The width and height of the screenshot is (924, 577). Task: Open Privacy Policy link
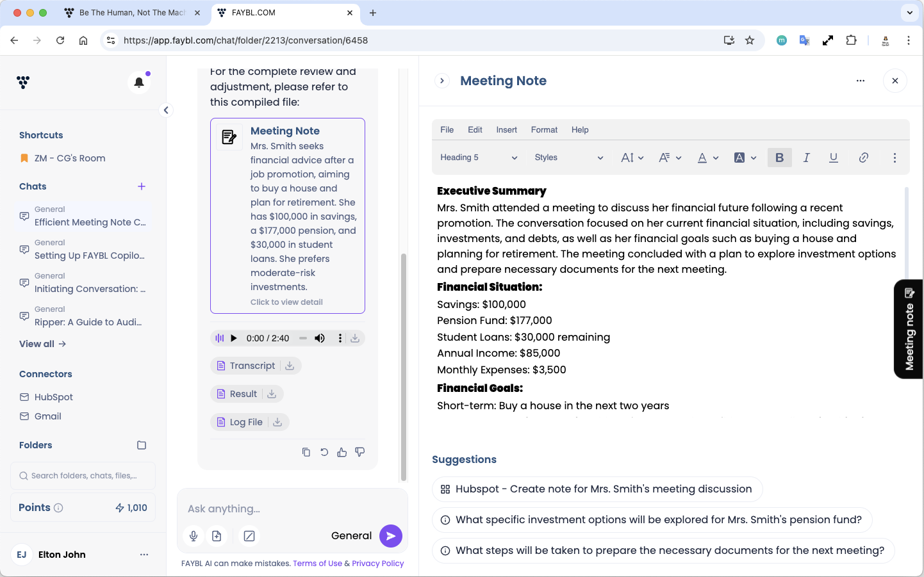(378, 564)
